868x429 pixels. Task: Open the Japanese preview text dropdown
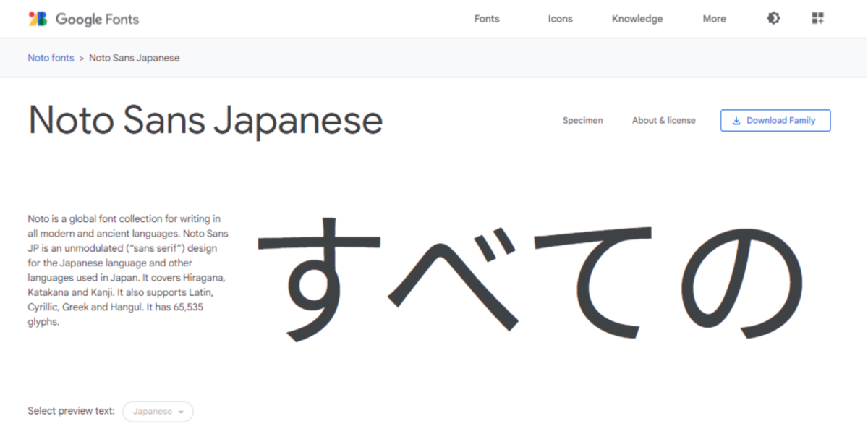[x=158, y=412]
